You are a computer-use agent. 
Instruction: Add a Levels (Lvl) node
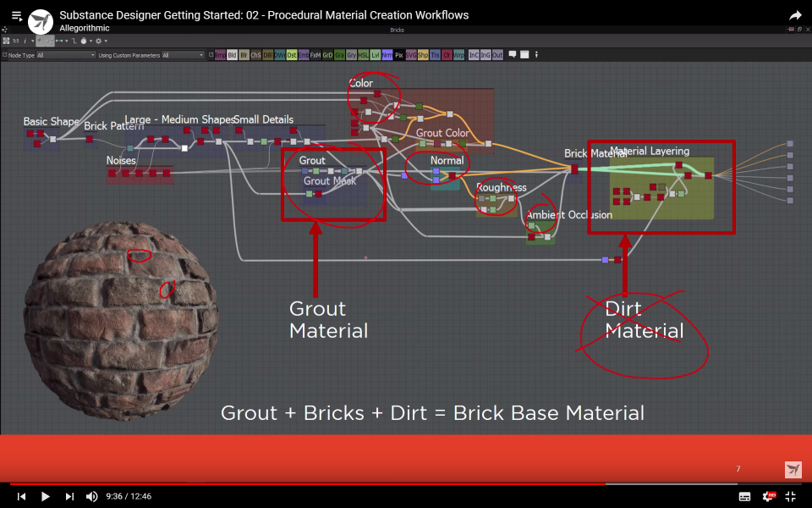point(375,55)
